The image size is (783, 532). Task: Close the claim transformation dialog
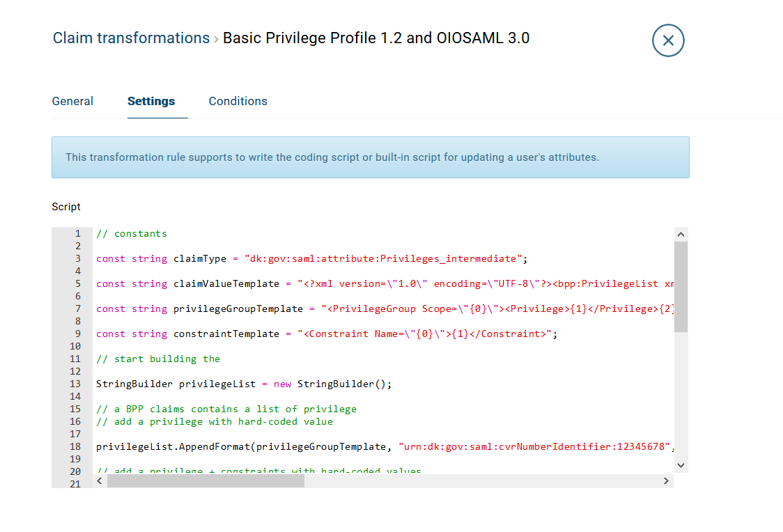668,40
